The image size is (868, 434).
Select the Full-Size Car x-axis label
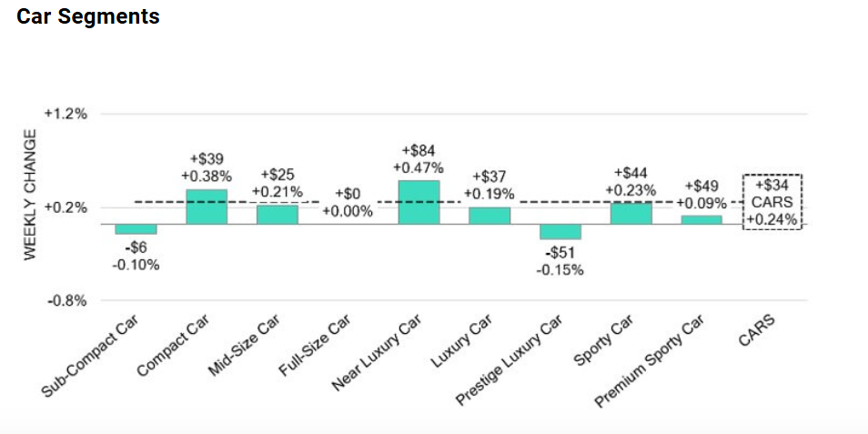pos(312,350)
